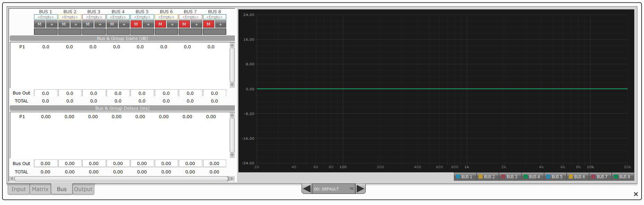Switch to the Matrix tab

(x=40, y=189)
